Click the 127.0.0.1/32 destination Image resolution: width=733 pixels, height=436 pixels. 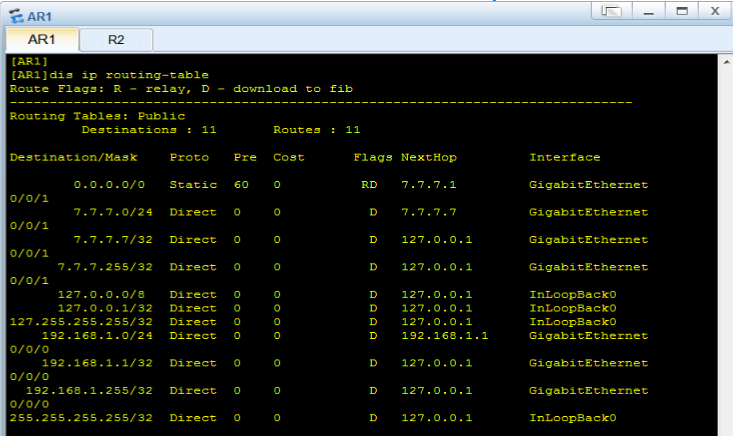tap(105, 308)
